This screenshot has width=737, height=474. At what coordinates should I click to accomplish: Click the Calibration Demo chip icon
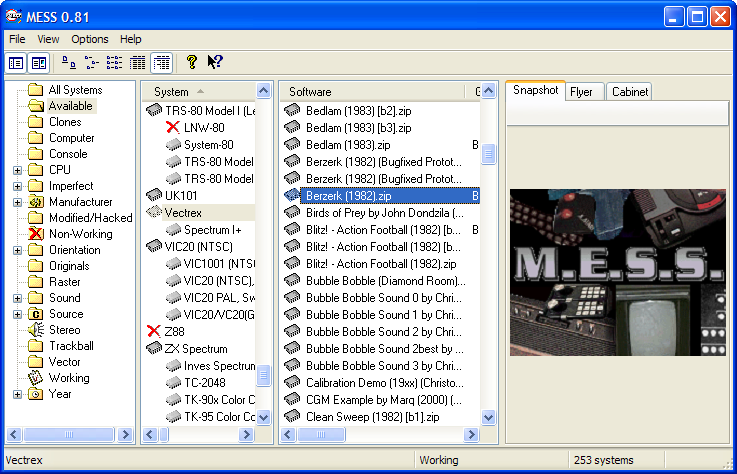[292, 382]
